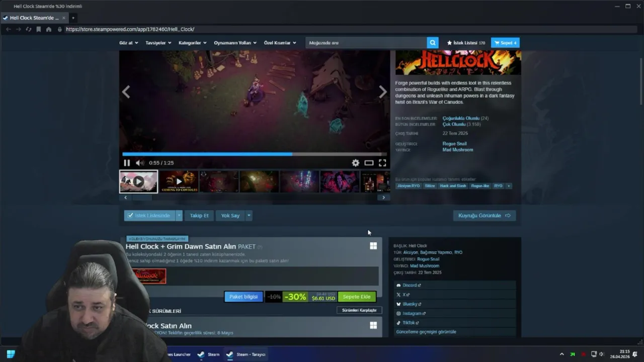The height and width of the screenshot is (362, 644).
Task: Go back with browser back arrow
Action: pos(8,29)
